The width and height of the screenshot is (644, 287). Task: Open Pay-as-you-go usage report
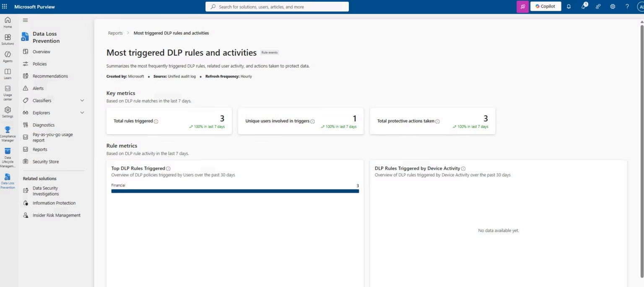53,137
